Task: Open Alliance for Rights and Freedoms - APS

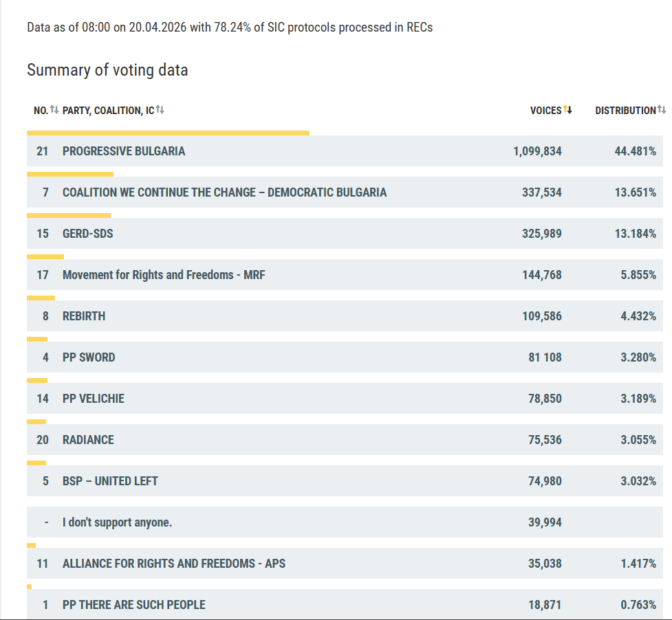Action: pos(174,564)
